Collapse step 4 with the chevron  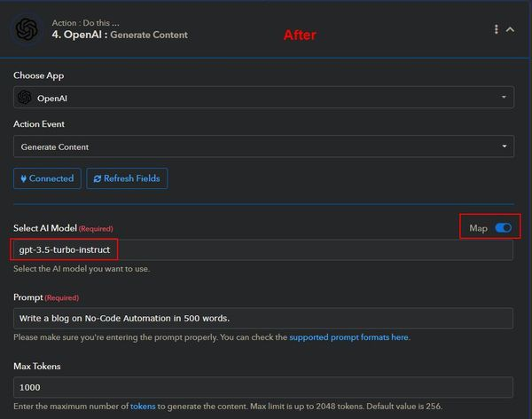[510, 29]
